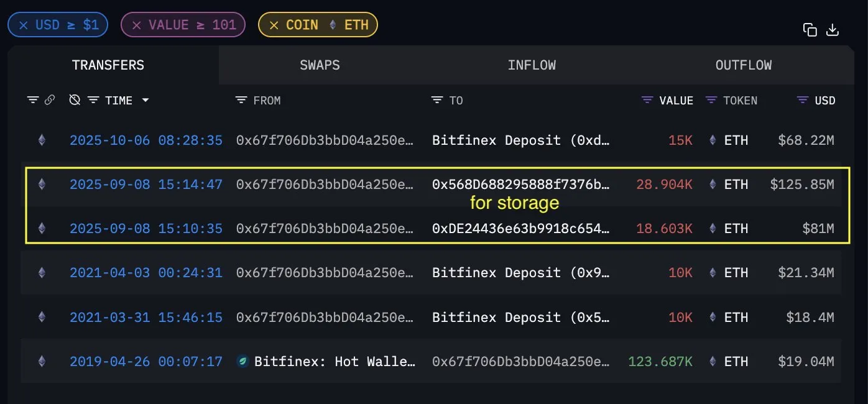Image resolution: width=868 pixels, height=404 pixels.
Task: Open the leftmost filter icon in header
Action: [x=33, y=100]
